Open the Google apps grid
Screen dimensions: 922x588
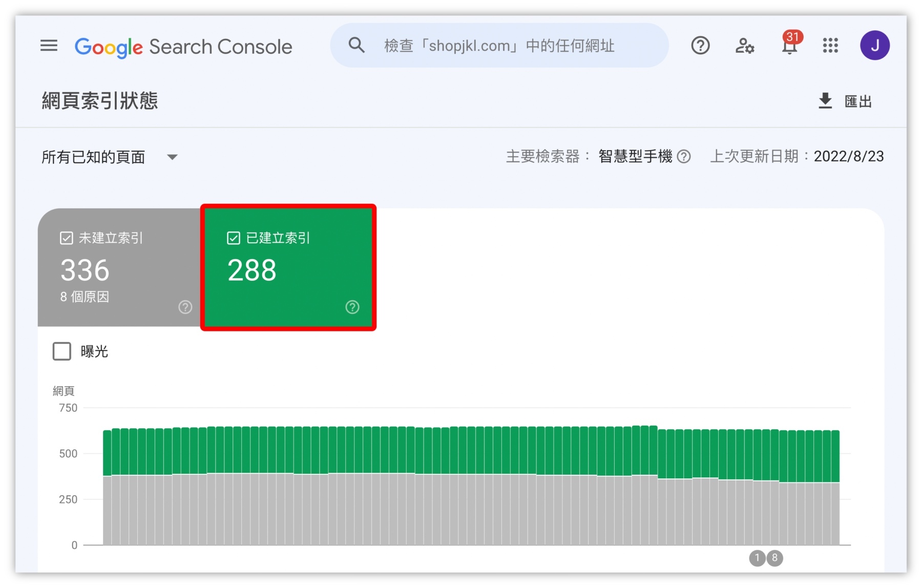click(x=830, y=46)
